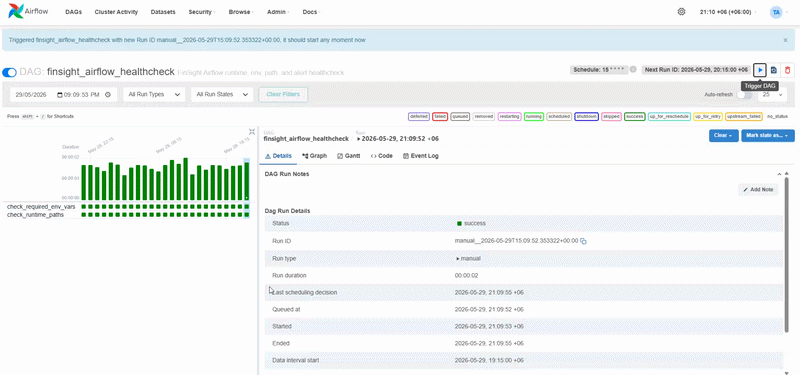This screenshot has height=375, width=800.
Task: Open the TA user avatar menu
Action: 776,12
